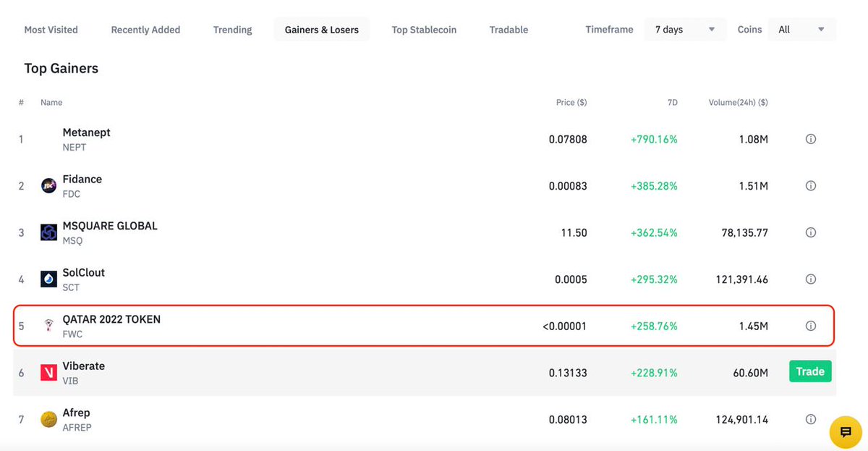Click the FWC ticker symbol
868x451 pixels.
pos(74,334)
